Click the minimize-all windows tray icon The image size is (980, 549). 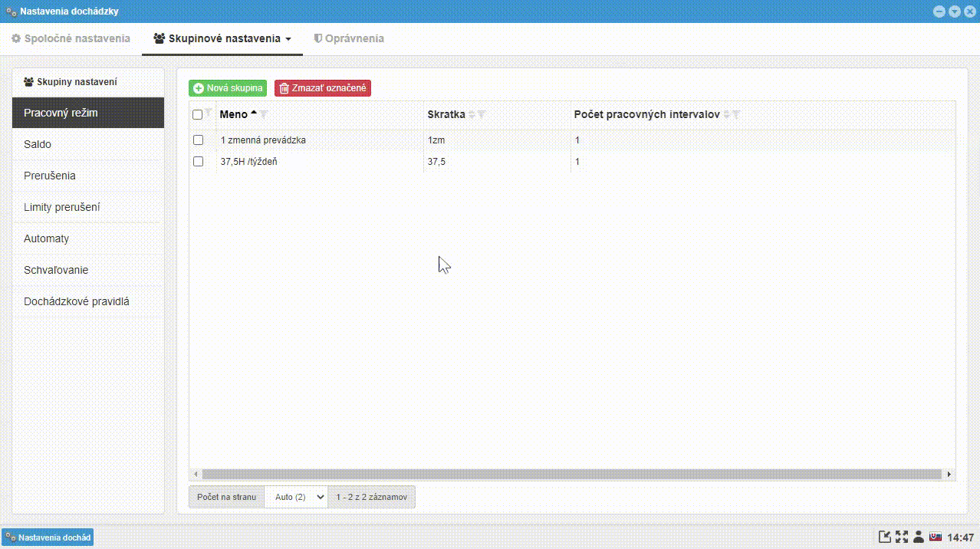pos(884,537)
